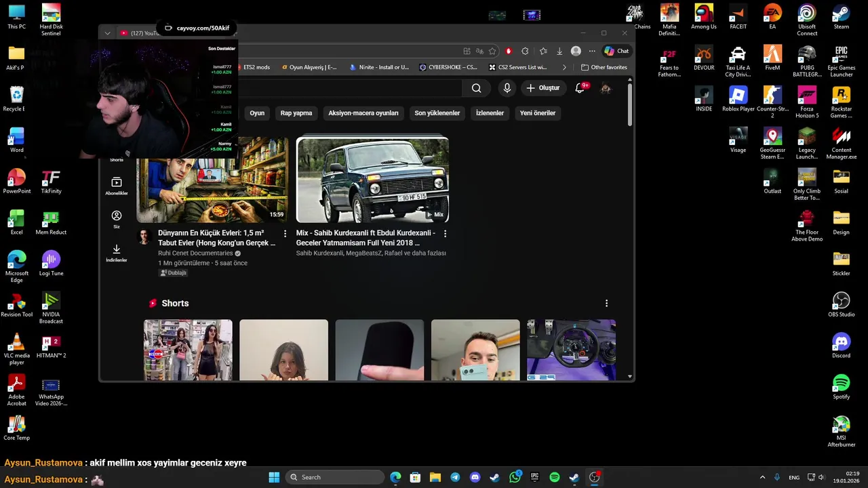Open the Steam desktop icon

click(x=841, y=17)
